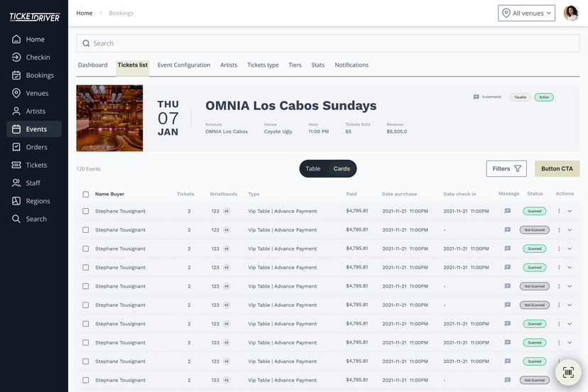Check the select-all checkbox in table header
This screenshot has height=392, width=588.
[x=86, y=194]
